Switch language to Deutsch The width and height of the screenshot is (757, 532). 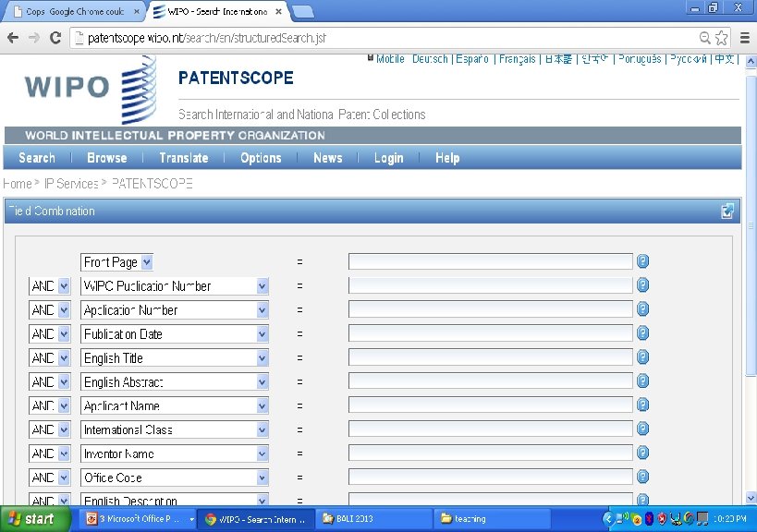tap(430, 59)
